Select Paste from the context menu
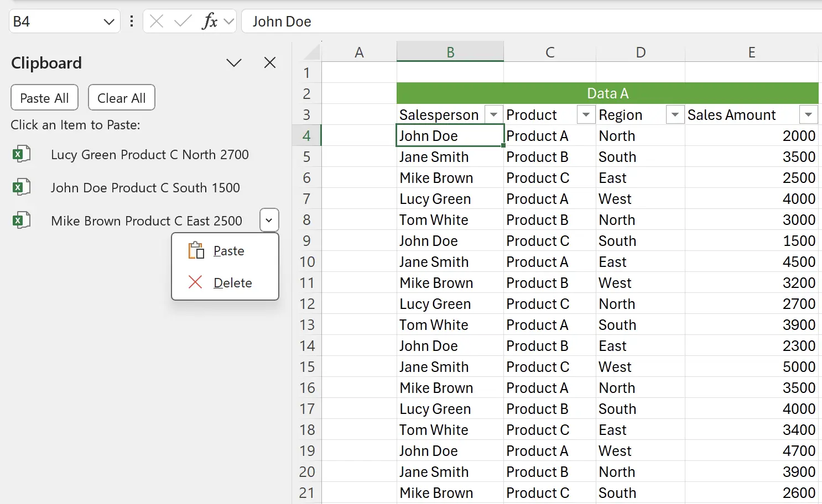 tap(228, 250)
